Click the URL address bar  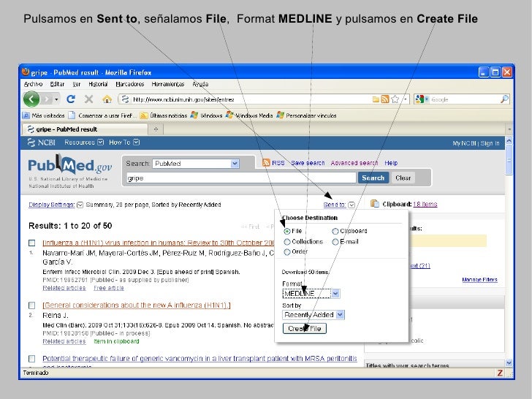point(251,99)
